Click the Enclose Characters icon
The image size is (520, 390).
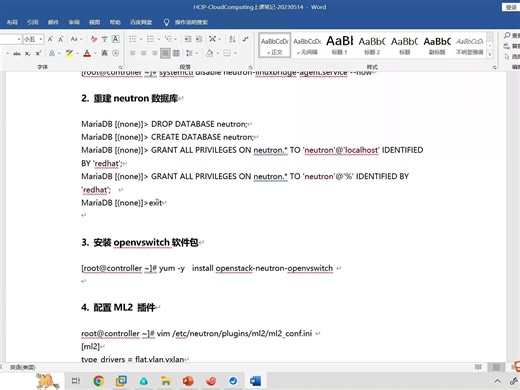point(115,53)
